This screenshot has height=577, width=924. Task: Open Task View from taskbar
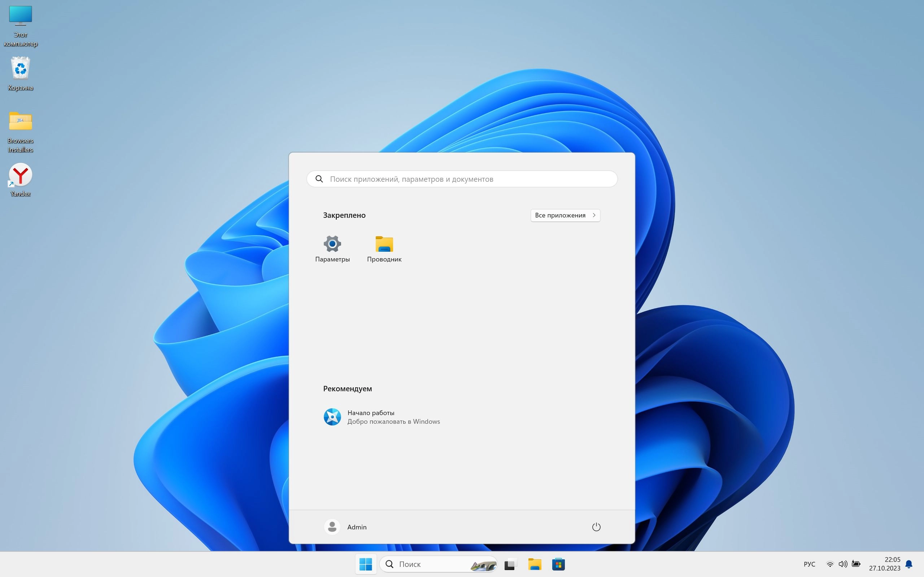click(x=510, y=564)
